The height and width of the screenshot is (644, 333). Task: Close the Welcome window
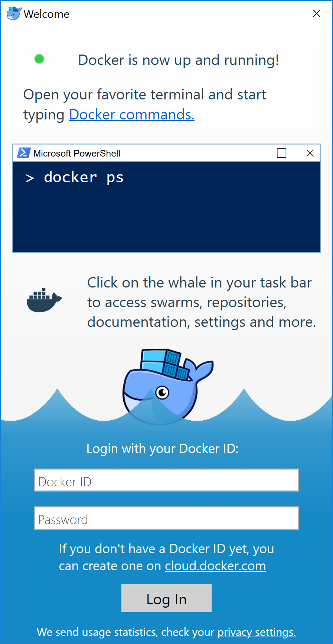point(316,14)
